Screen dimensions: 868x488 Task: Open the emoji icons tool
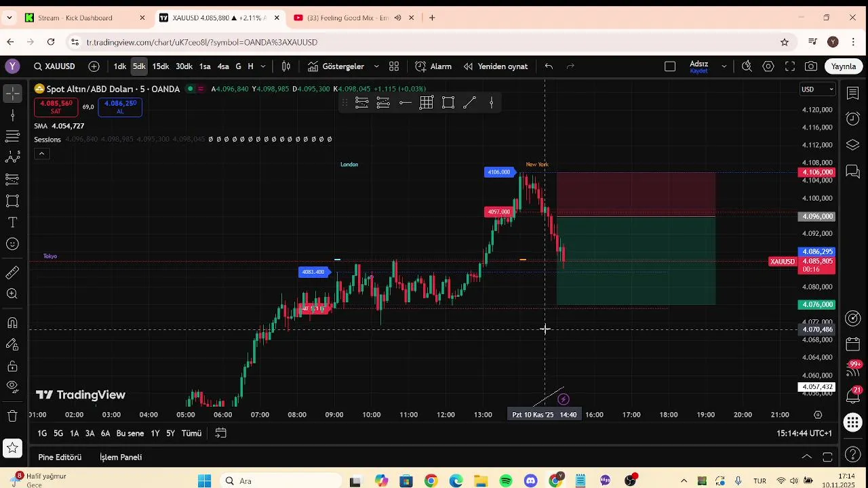click(x=12, y=244)
